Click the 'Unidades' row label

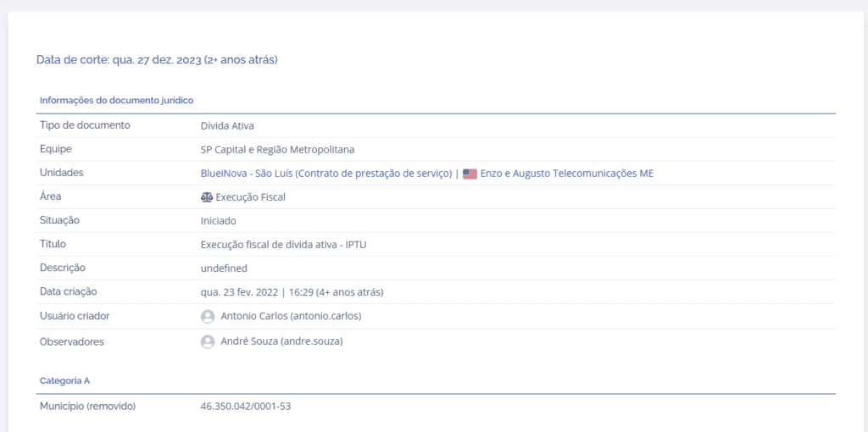point(61,173)
